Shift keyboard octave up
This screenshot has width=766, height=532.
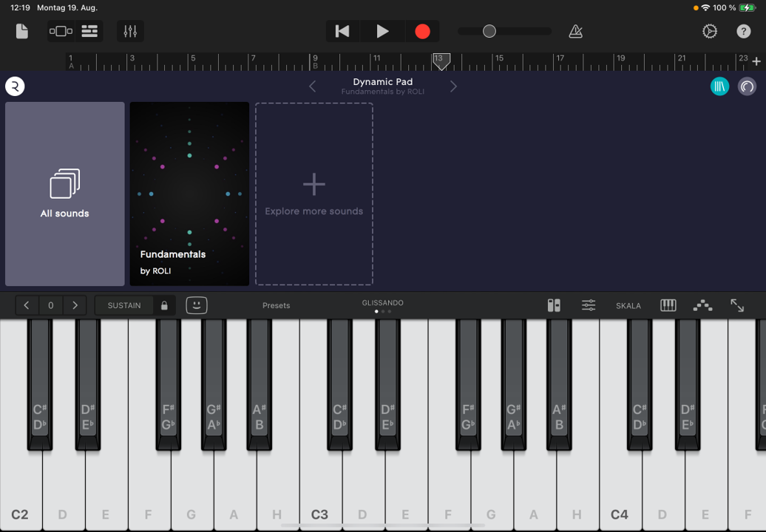pyautogui.click(x=75, y=305)
